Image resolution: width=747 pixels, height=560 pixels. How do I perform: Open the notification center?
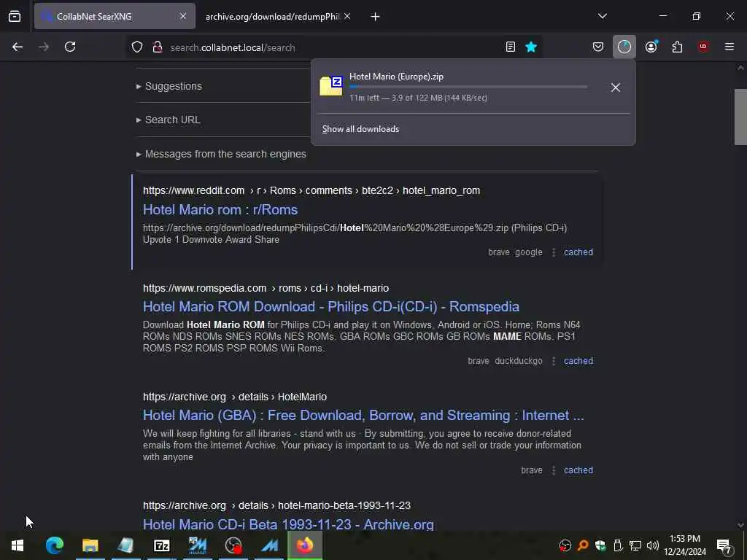pyautogui.click(x=724, y=545)
